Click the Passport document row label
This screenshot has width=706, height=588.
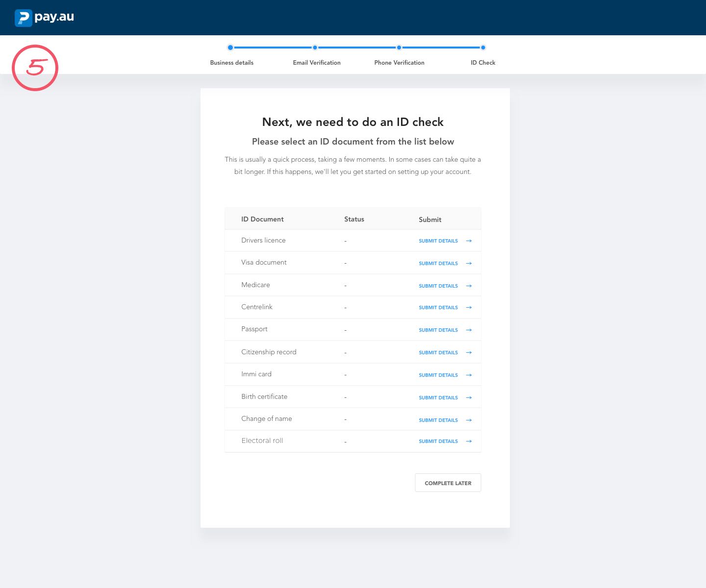pyautogui.click(x=254, y=329)
